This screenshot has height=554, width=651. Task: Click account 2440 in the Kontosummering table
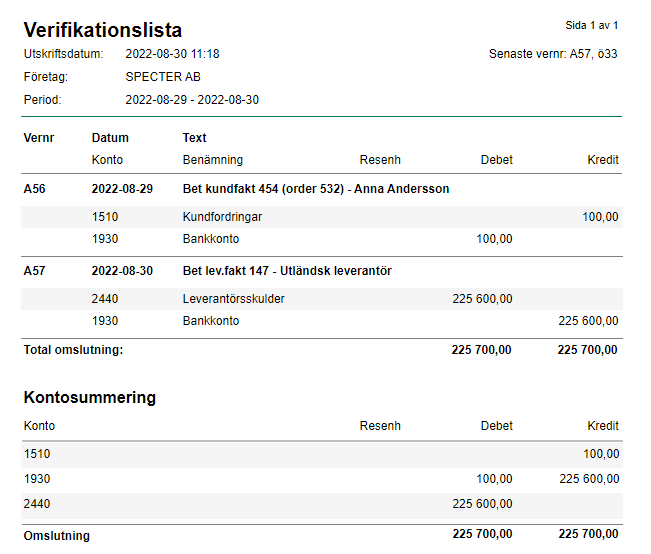pos(37,504)
